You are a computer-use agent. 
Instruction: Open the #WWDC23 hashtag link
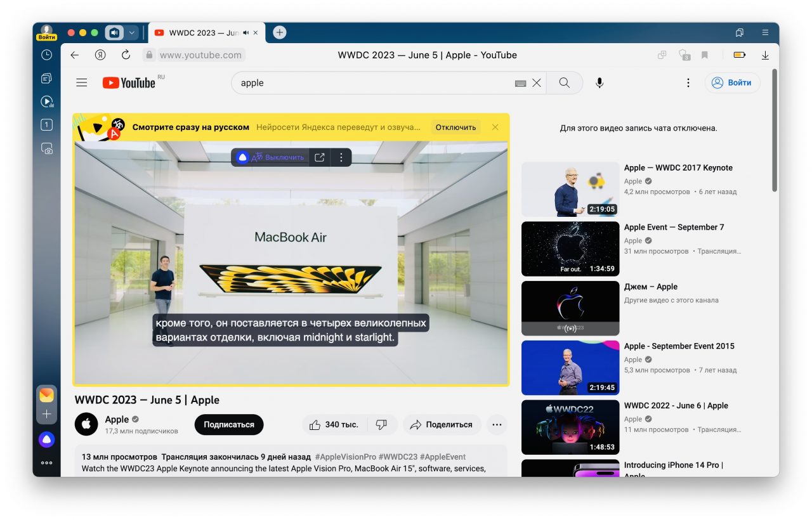click(398, 457)
